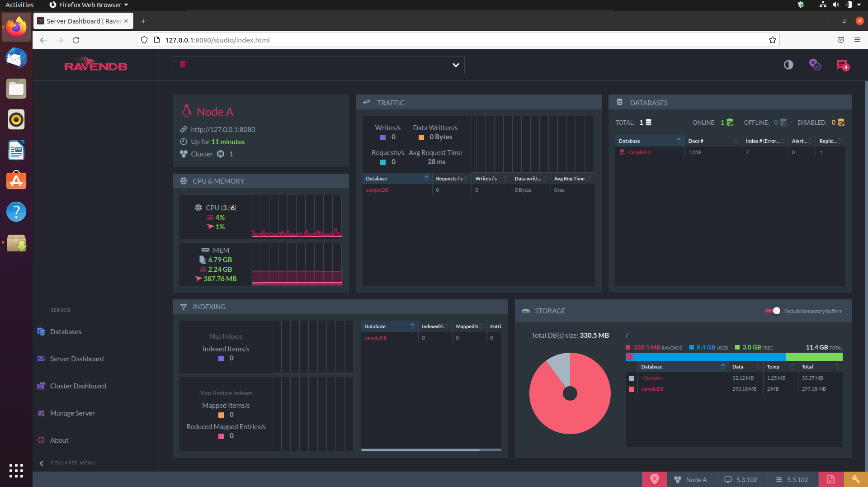Viewport: 868px width, 487px height.
Task: Open Ubuntu Software from the dock
Action: pyautogui.click(x=16, y=181)
